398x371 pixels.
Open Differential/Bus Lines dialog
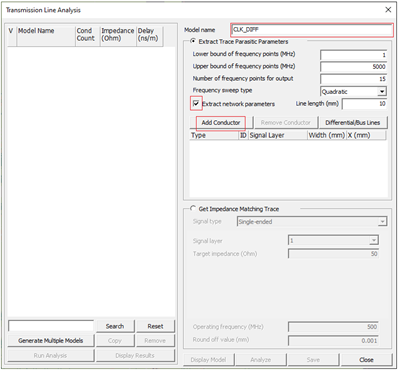coord(353,123)
